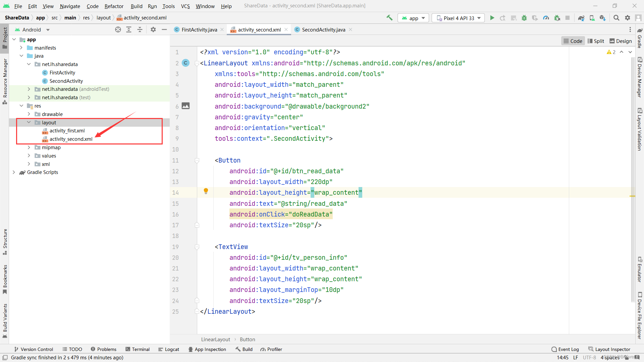Image resolution: width=644 pixels, height=362 pixels.
Task: Click Select Opened File target icon
Action: click(x=118, y=30)
